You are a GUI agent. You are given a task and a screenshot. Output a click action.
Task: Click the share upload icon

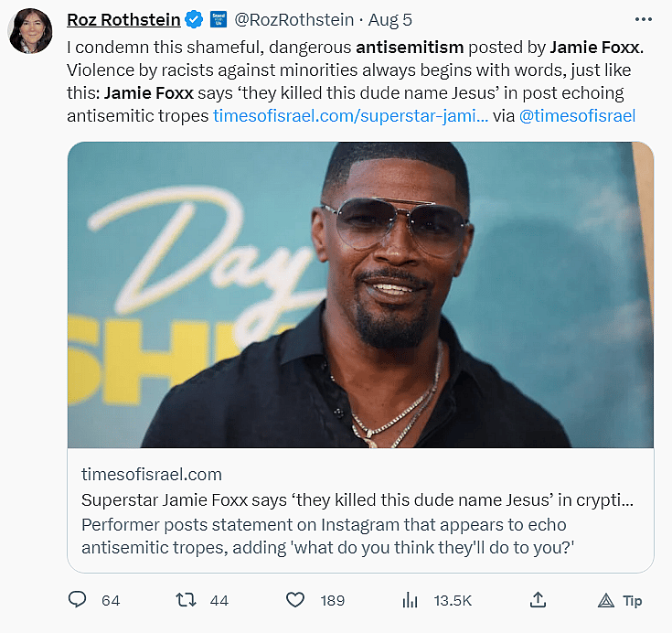[539, 600]
